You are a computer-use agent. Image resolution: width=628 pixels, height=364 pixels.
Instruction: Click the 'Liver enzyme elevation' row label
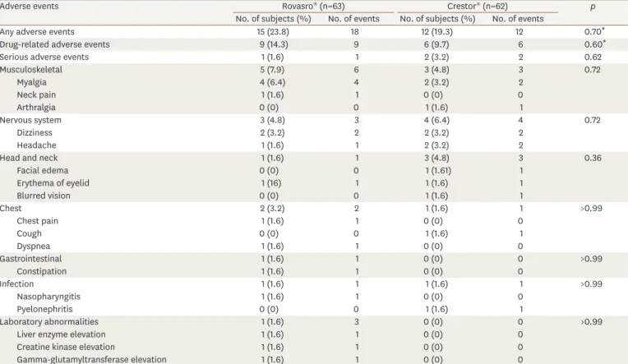pyautogui.click(x=62, y=334)
